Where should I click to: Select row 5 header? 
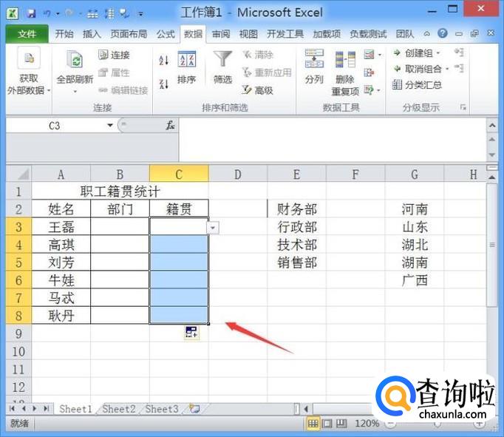coord(18,262)
